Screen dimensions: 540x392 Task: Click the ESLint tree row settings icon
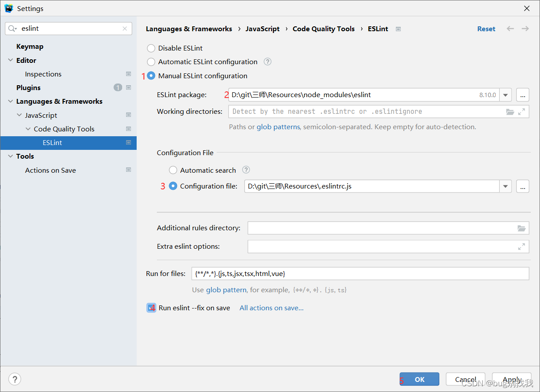point(129,142)
